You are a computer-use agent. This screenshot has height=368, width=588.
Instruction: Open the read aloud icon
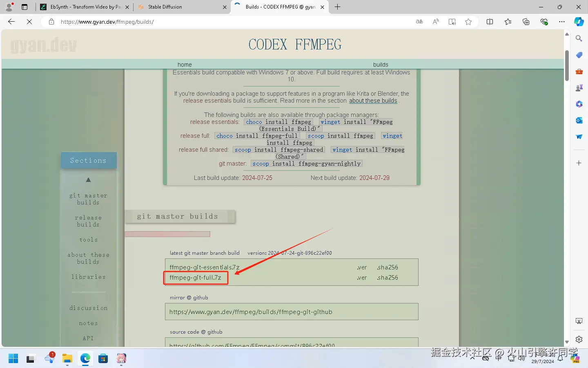[x=436, y=22]
